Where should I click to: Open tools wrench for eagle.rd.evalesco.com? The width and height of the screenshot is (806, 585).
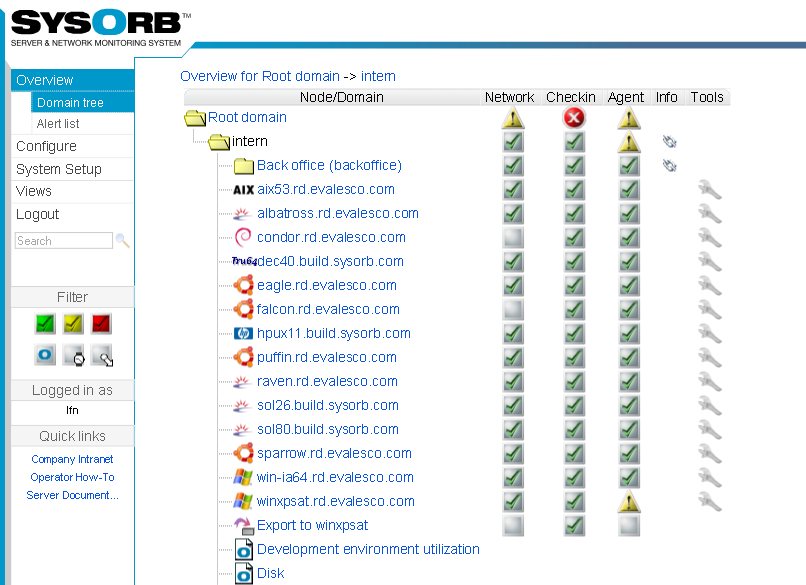(710, 286)
